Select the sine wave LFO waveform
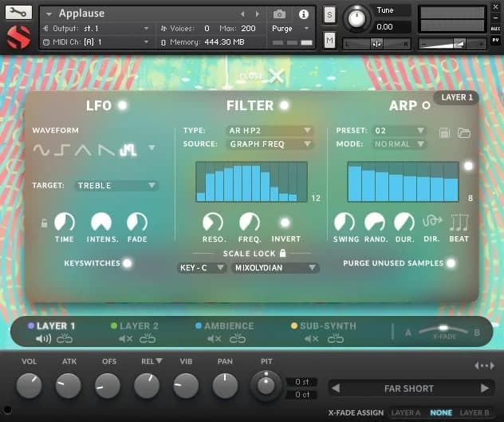Image resolution: width=504 pixels, height=422 pixels. (x=41, y=149)
